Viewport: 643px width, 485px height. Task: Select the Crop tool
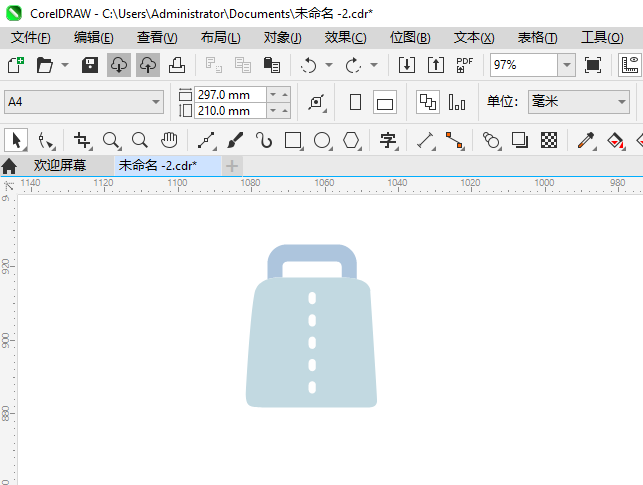click(82, 140)
